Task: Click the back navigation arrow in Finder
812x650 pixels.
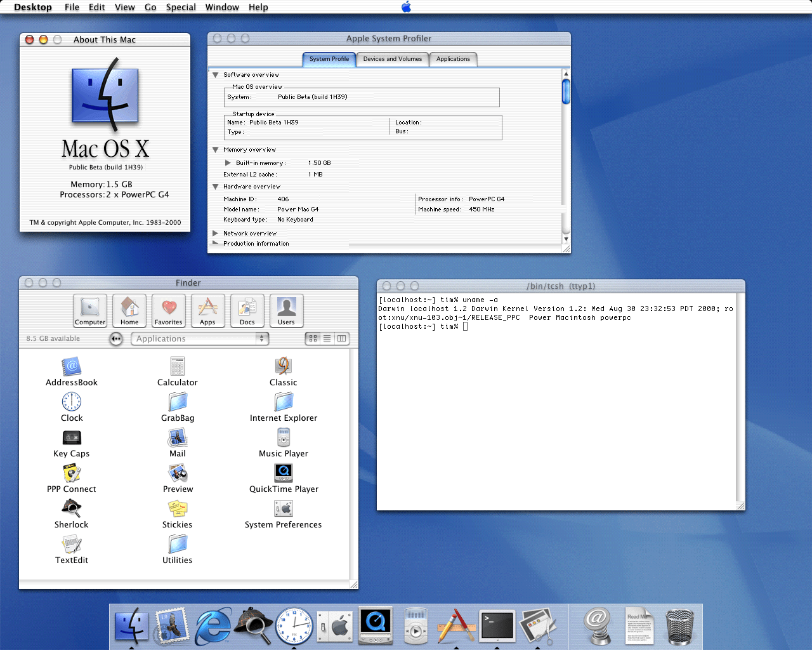Action: (116, 338)
